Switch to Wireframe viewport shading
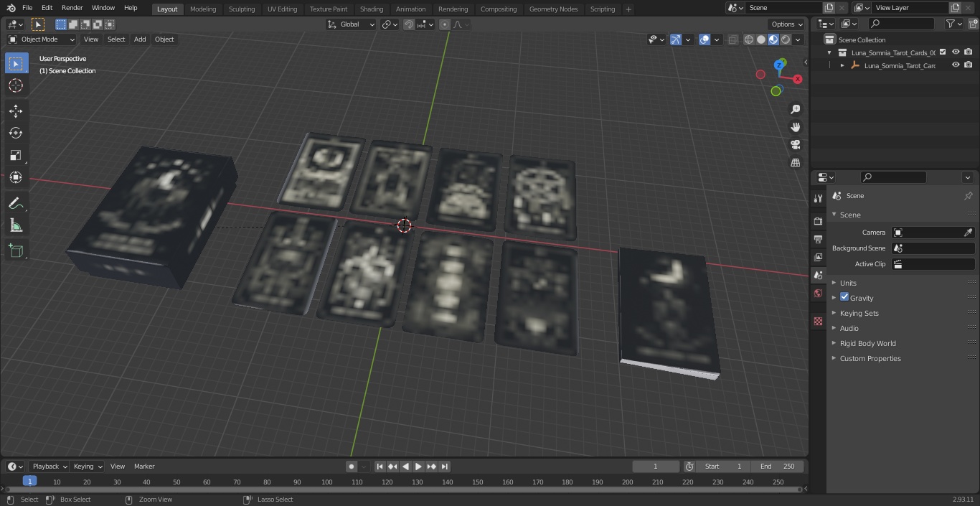Screen dimensions: 980x506 [x=749, y=39]
